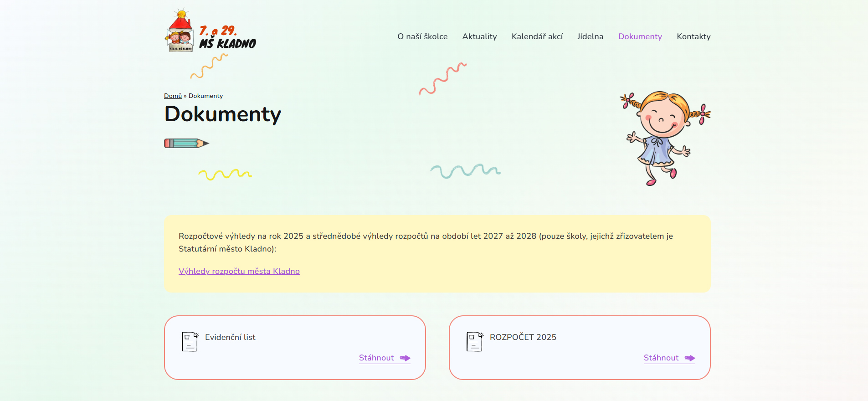Open the Kontakty page

point(693,36)
